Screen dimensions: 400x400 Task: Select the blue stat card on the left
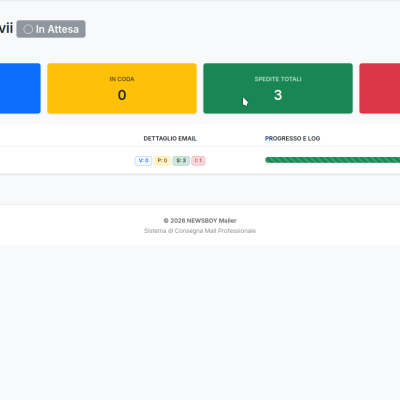click(20, 88)
